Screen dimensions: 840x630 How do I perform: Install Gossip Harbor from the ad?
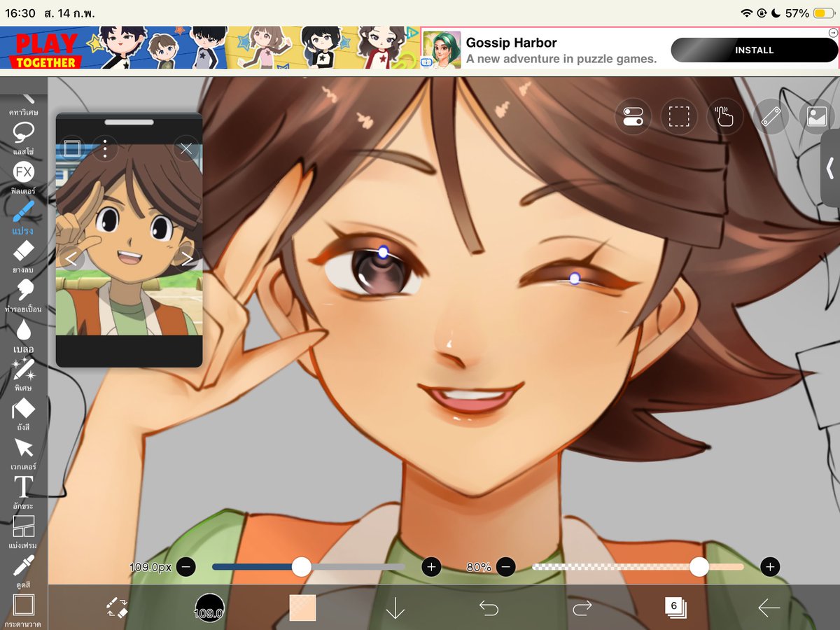coord(754,50)
